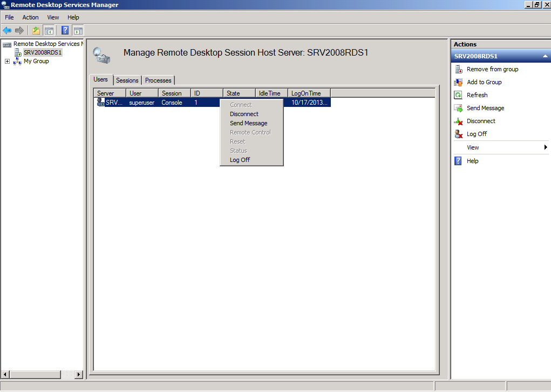Image resolution: width=551 pixels, height=392 pixels.
Task: Click the user session icon in SRV row
Action: coord(101,102)
